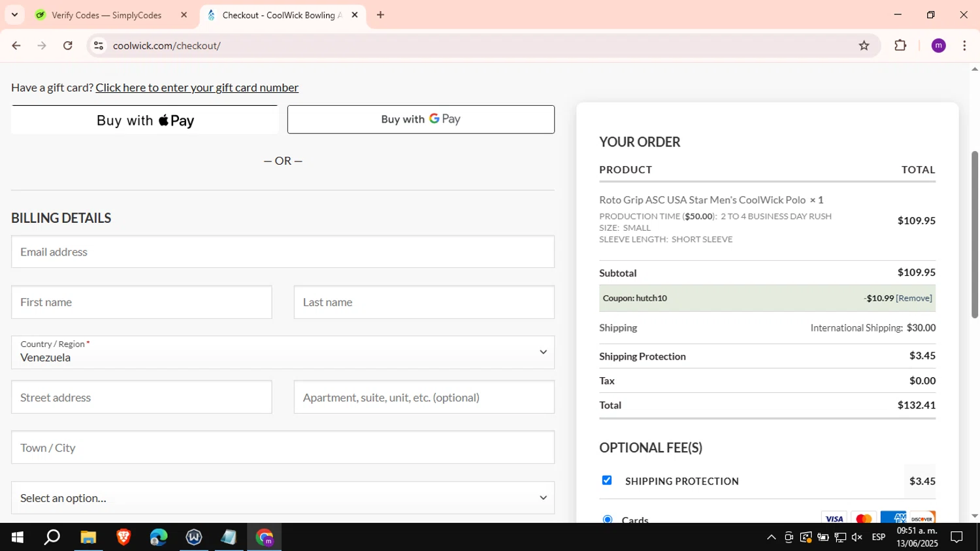
Task: Open the Chrome profile avatar
Action: pyautogui.click(x=938, y=46)
